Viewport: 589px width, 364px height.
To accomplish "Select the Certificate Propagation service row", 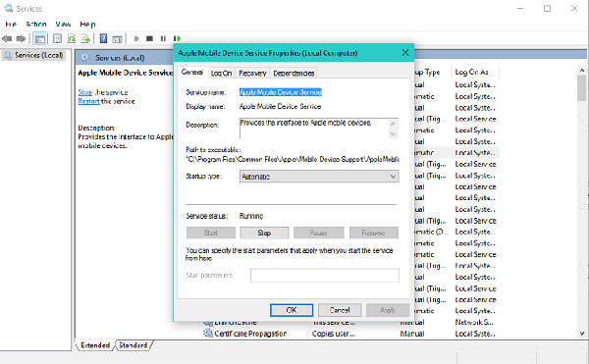I will pyautogui.click(x=351, y=334).
